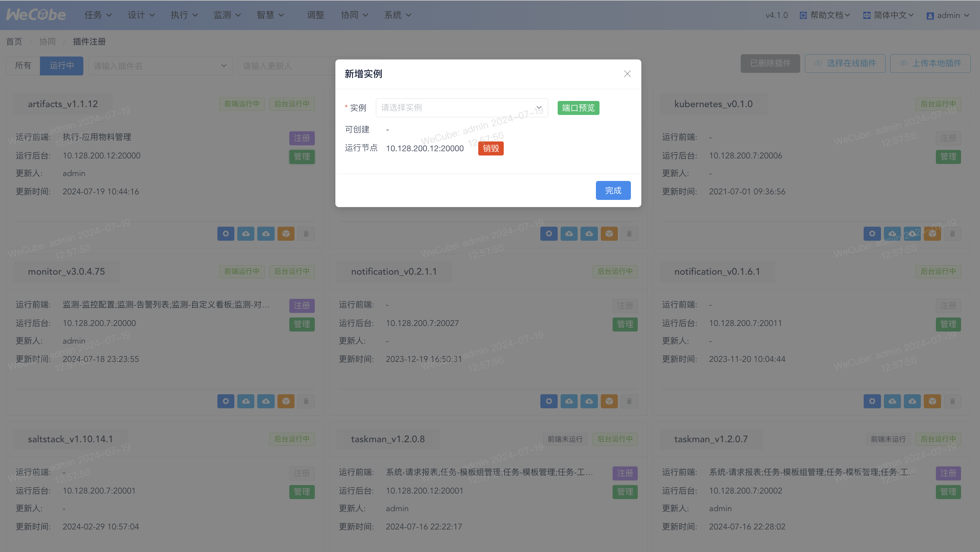This screenshot has height=552, width=980.
Task: Expand the 协同 navigation menu
Action: pos(354,15)
